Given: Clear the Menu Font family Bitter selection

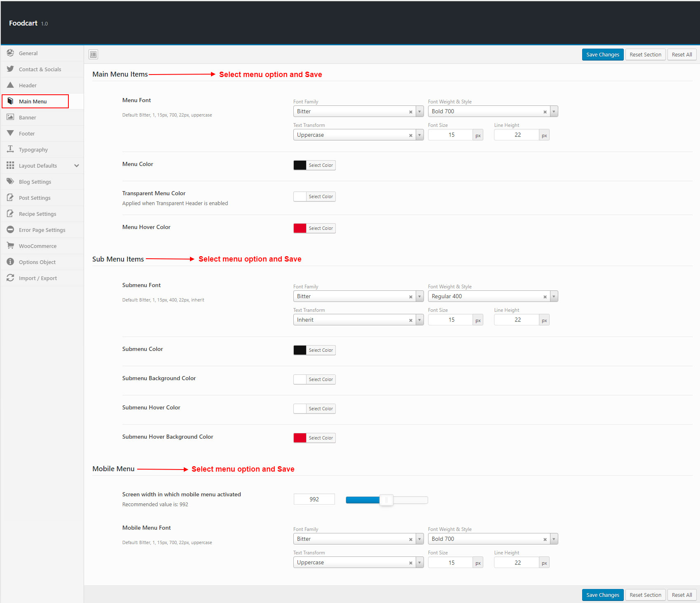Looking at the screenshot, I should coord(411,112).
